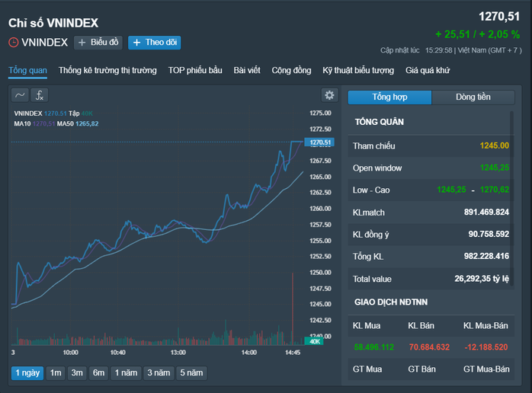This screenshot has height=393, width=532.
Task: Click the Tổng KL value 982.228.416
Action: tap(486, 257)
